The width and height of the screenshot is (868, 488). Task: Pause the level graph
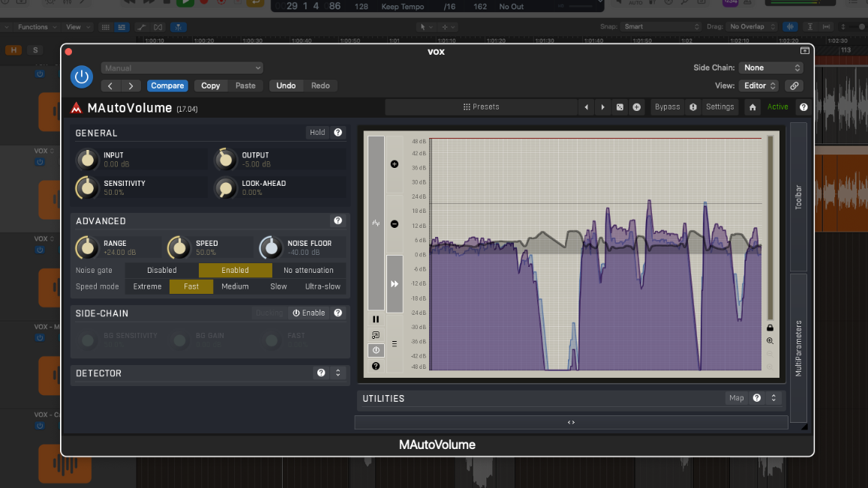pos(376,319)
